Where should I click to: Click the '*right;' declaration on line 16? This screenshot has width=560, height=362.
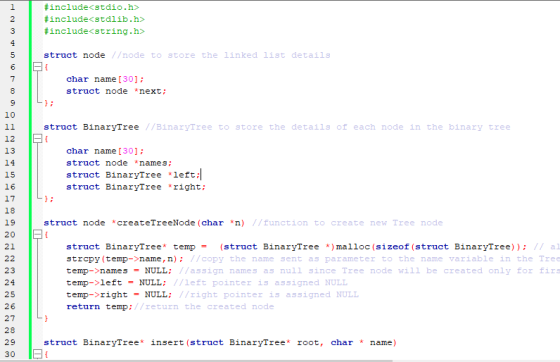click(187, 187)
